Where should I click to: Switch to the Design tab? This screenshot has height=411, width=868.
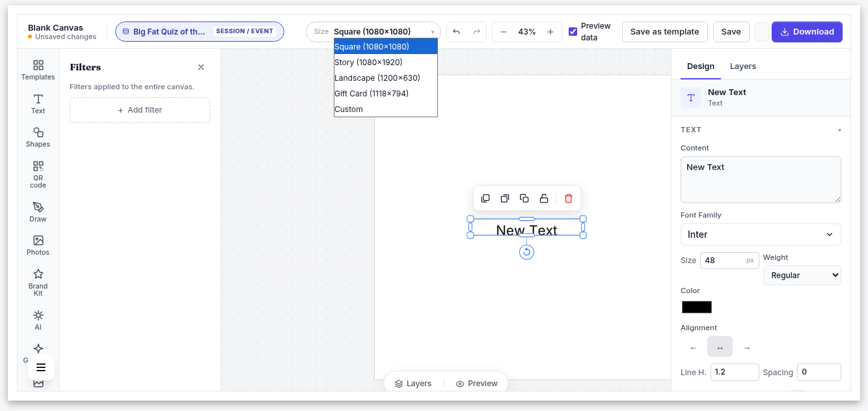(x=701, y=66)
